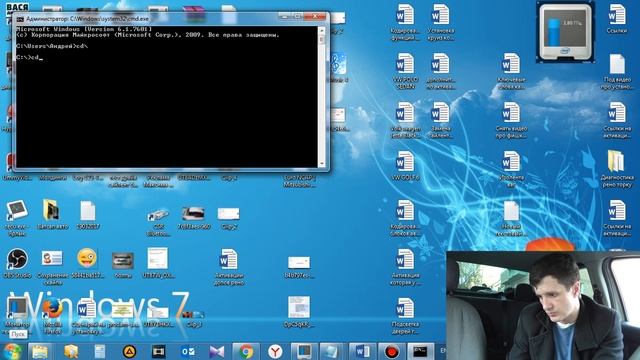Viewport: 640px width, 360px height.
Task: Click the C:\>cd command prompt line
Action: coord(29,58)
